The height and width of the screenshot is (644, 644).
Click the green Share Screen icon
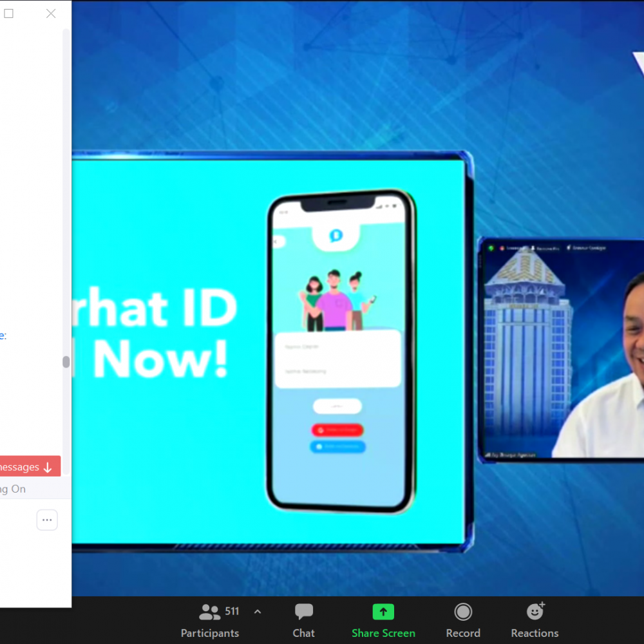(x=383, y=612)
